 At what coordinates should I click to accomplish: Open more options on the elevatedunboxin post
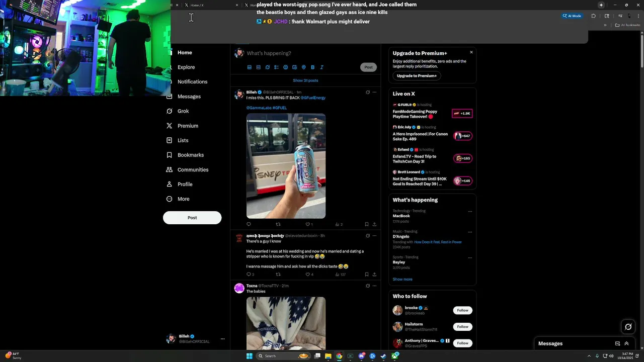point(374,236)
